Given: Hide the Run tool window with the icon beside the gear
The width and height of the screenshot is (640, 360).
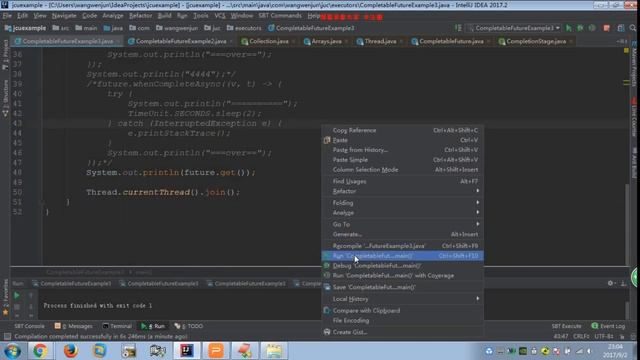Looking at the screenshot, I should [623, 283].
